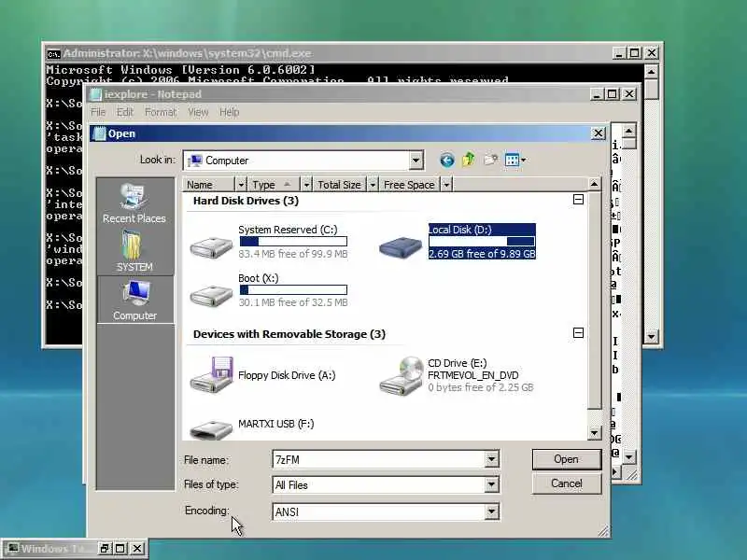Image resolution: width=747 pixels, height=560 pixels.
Task: Sort by the Free Space column header
Action: click(x=410, y=185)
